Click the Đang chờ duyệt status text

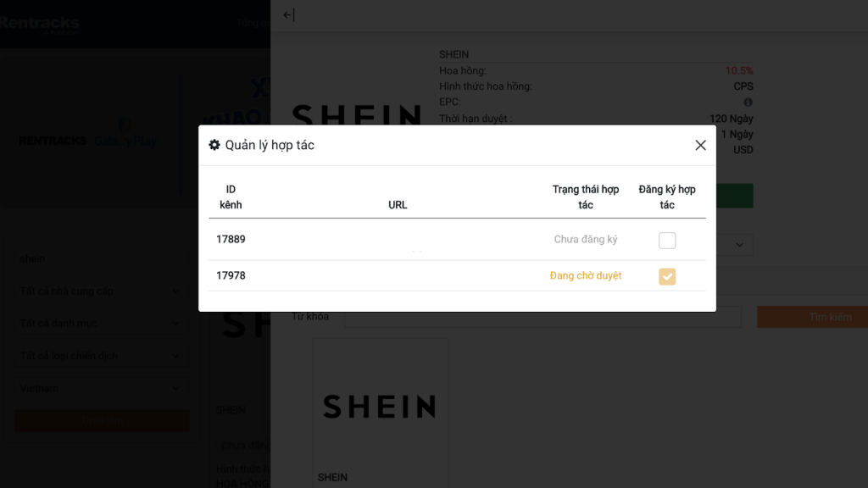(586, 276)
